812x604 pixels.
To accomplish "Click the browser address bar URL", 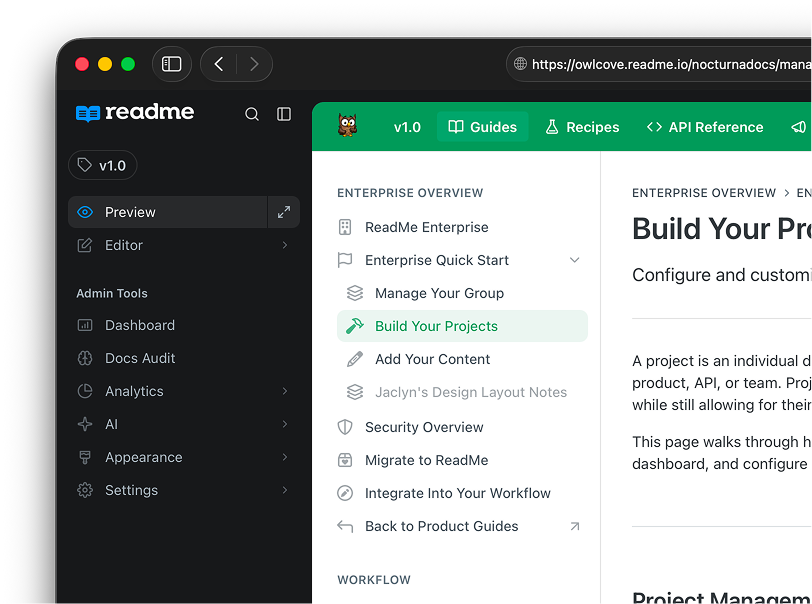I will click(671, 64).
